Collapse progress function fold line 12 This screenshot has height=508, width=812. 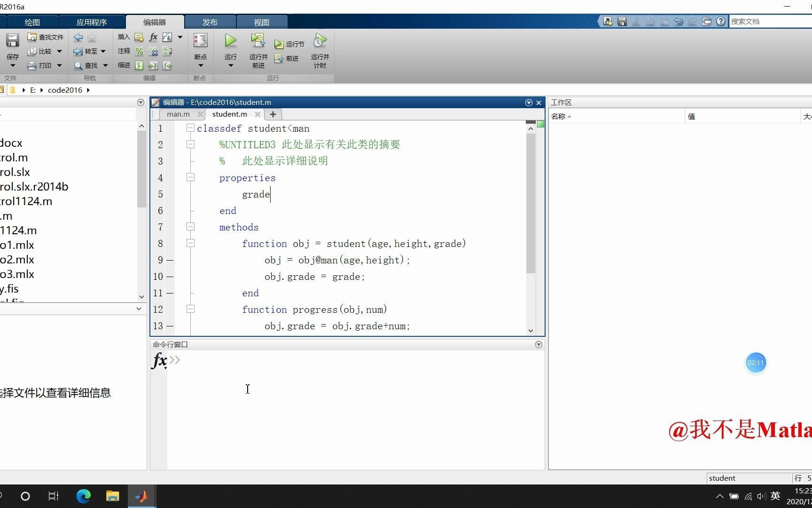pos(190,309)
